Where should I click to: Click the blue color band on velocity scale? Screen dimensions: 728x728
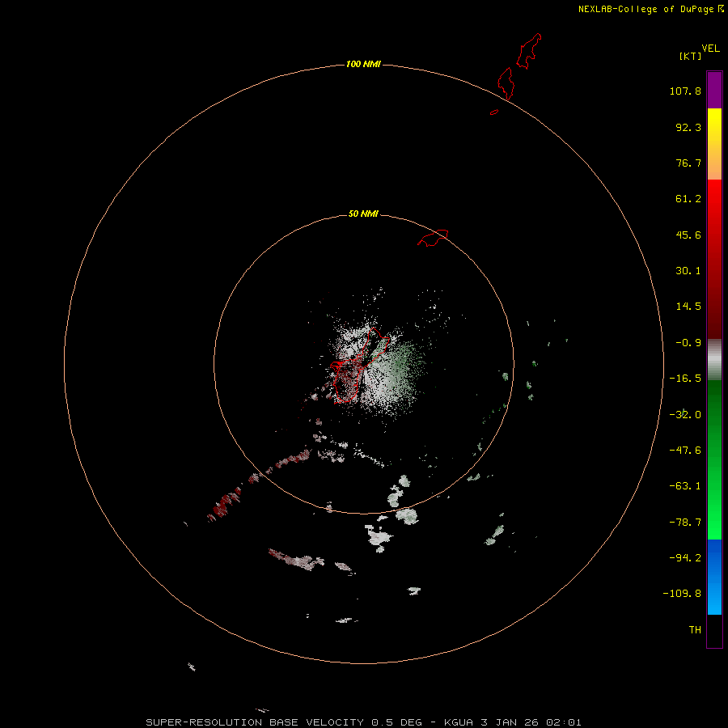point(714,577)
